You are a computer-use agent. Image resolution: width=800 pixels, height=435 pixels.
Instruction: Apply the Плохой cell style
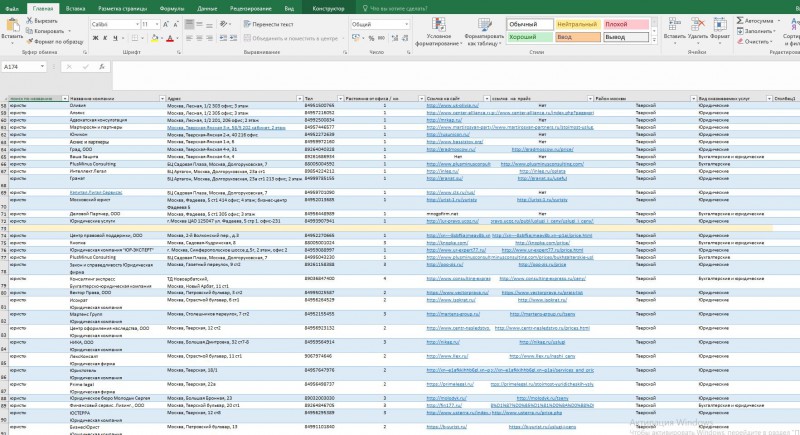pyautogui.click(x=626, y=24)
